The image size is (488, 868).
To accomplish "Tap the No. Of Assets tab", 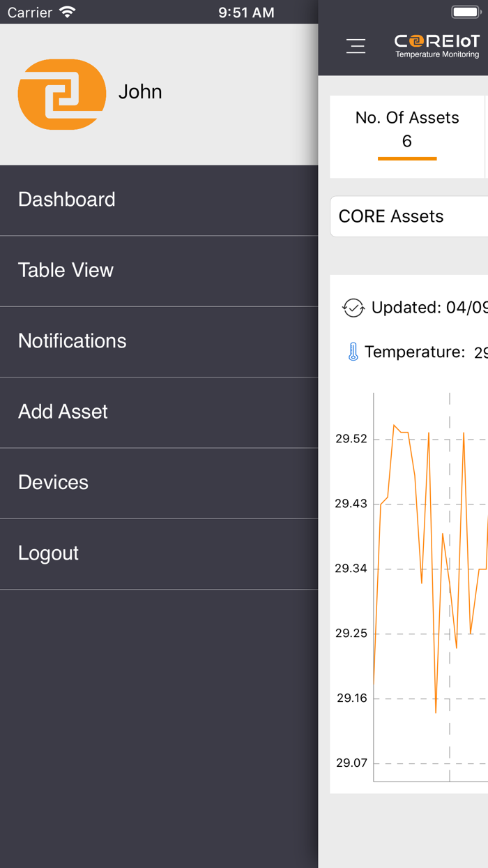I will 407,118.
